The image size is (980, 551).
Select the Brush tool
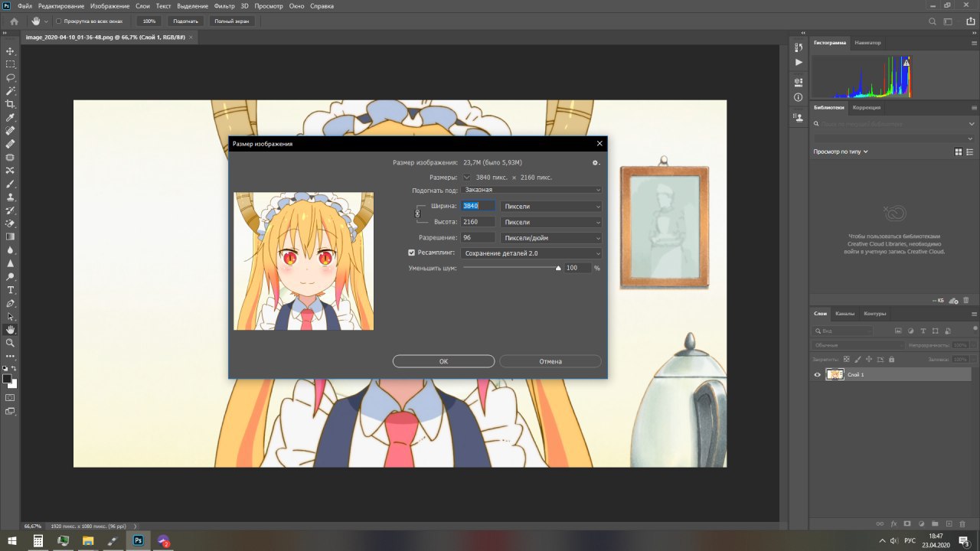(x=11, y=184)
